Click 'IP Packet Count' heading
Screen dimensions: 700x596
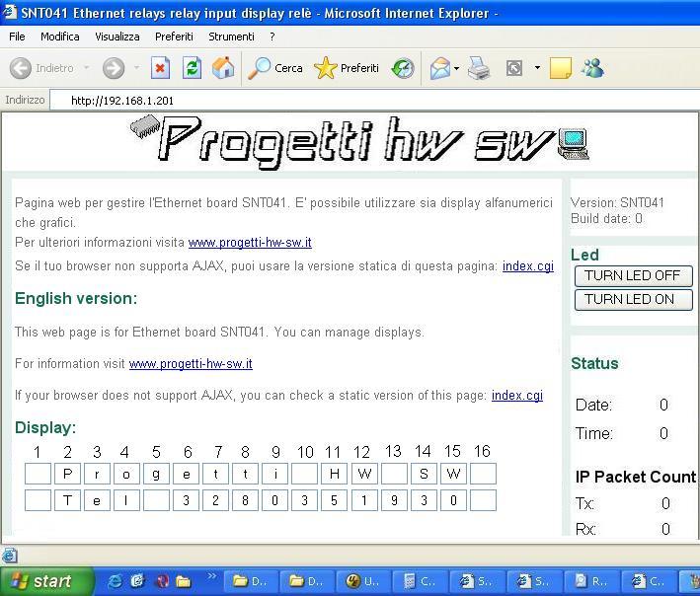point(636,477)
